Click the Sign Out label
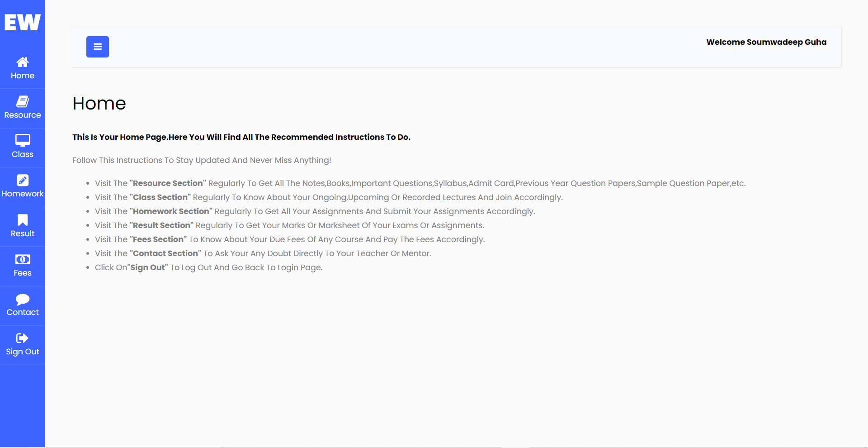This screenshot has height=448, width=868. (x=23, y=352)
